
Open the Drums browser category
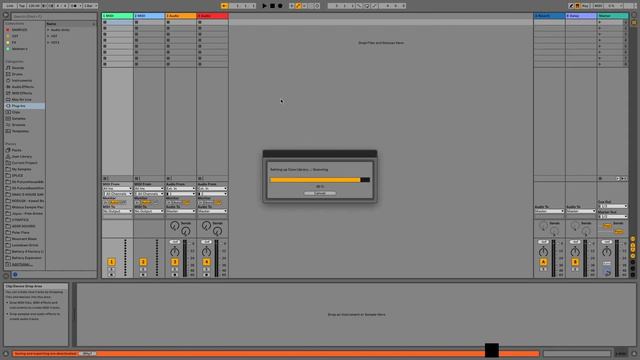coord(17,74)
